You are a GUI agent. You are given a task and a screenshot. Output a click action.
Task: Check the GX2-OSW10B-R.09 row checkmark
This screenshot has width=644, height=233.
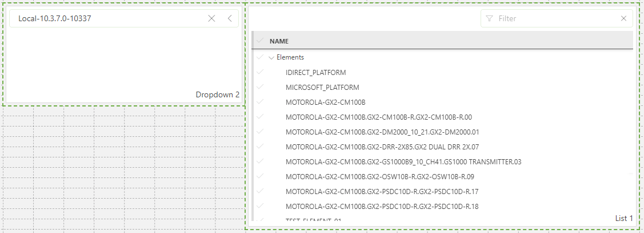(259, 176)
